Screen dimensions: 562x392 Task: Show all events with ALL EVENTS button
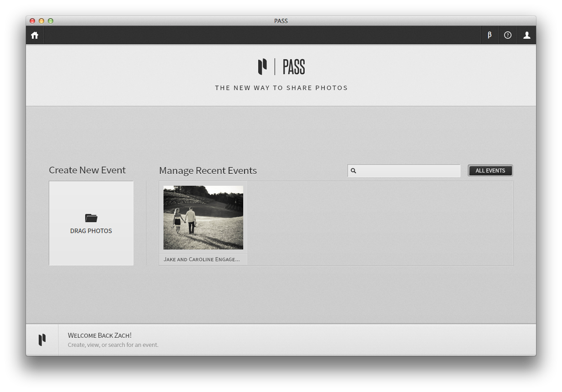point(490,171)
